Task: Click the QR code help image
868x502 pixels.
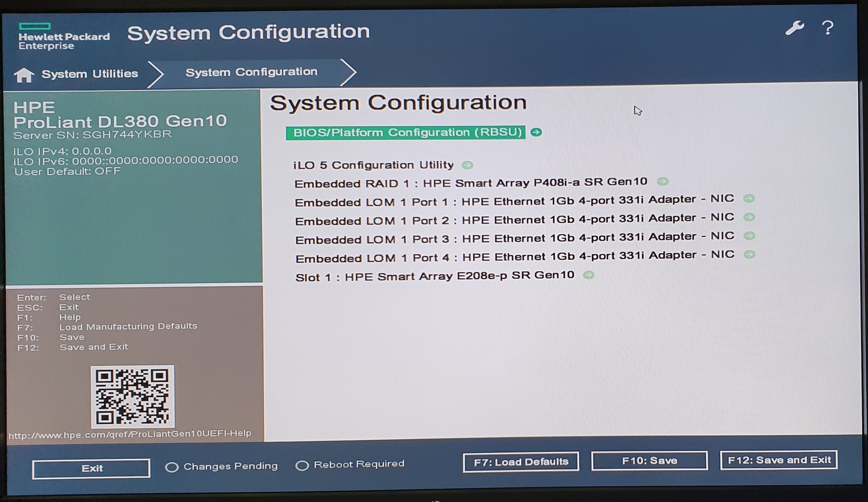Action: (x=132, y=397)
